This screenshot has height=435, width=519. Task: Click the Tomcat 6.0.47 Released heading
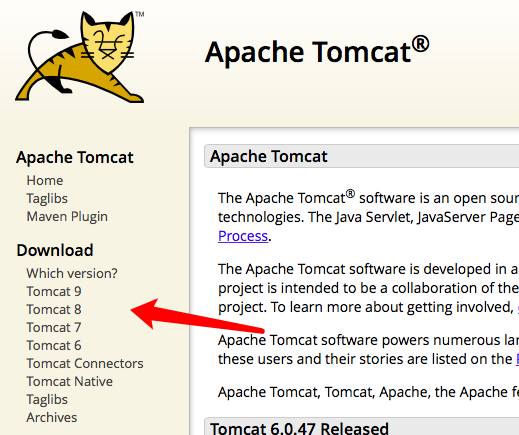299,428
